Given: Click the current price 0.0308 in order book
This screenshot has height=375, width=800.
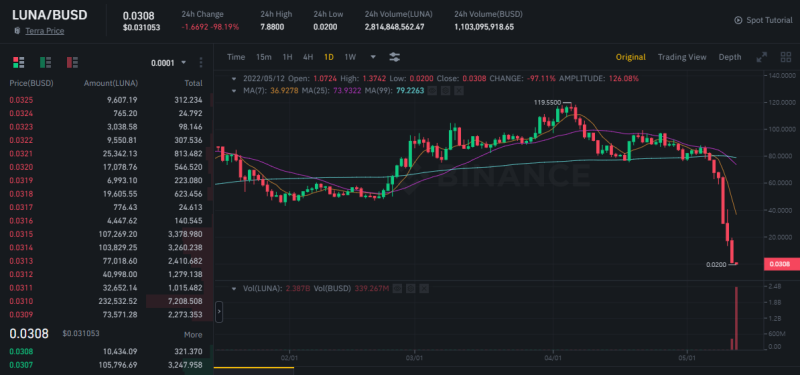Looking at the screenshot, I should tap(29, 334).
